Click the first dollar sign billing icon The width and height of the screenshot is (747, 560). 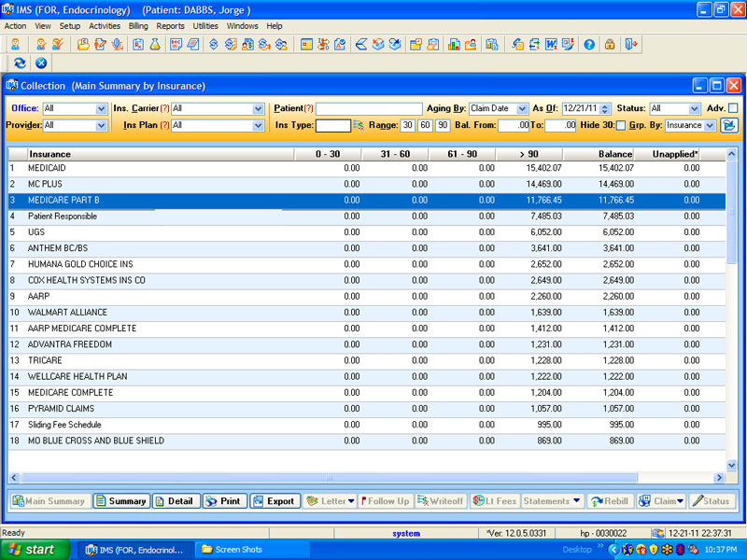tap(214, 44)
